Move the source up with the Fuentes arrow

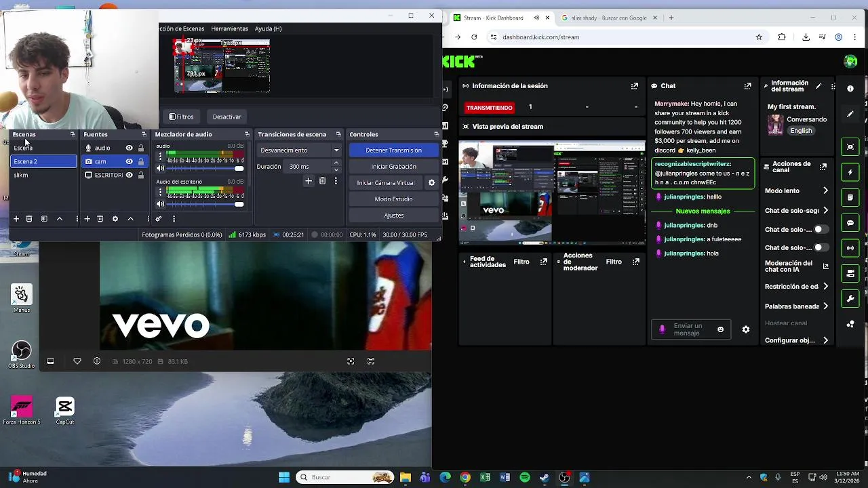click(131, 219)
